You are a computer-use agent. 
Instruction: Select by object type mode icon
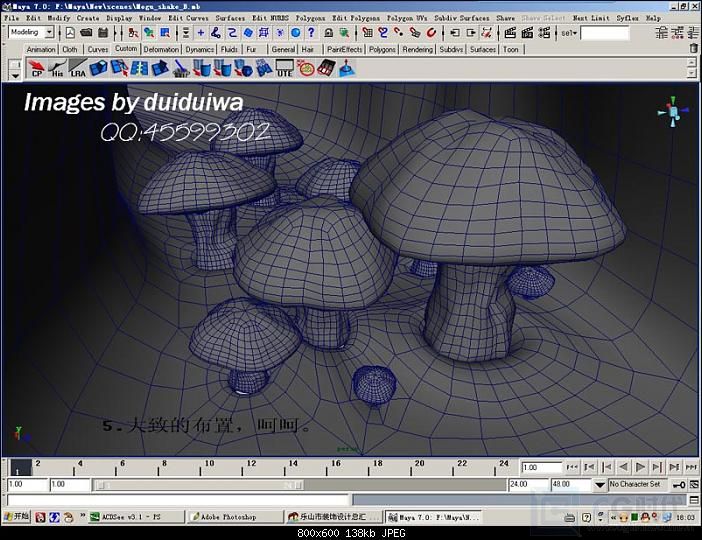pos(149,32)
